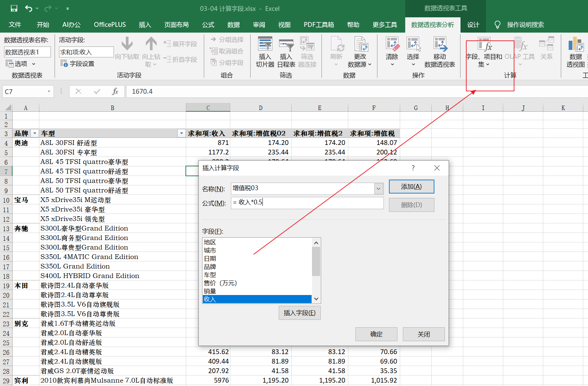Select 地区 in the fields list

point(257,242)
